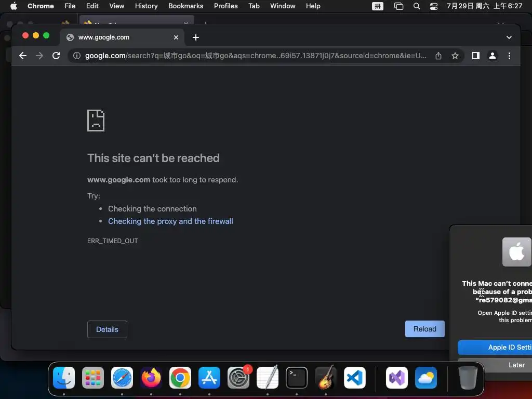Click the ERR_TIMED_OUT error code text

[113, 241]
